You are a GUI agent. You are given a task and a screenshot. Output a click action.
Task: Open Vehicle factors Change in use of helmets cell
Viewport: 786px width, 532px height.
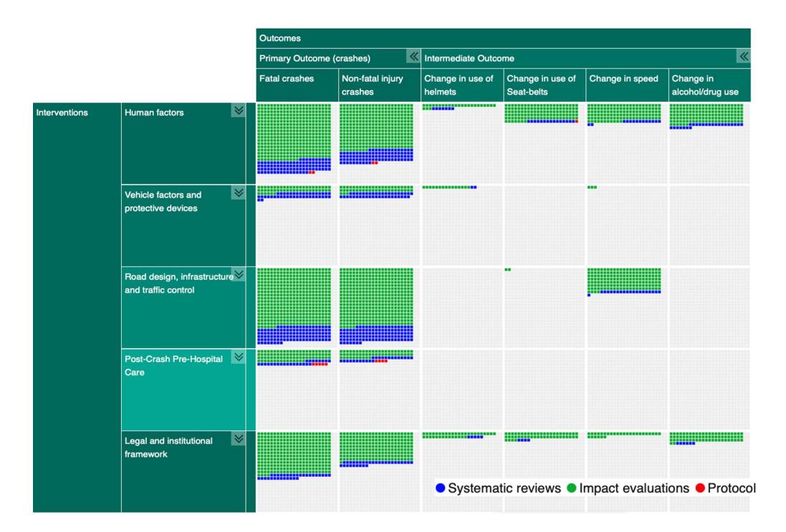point(461,226)
